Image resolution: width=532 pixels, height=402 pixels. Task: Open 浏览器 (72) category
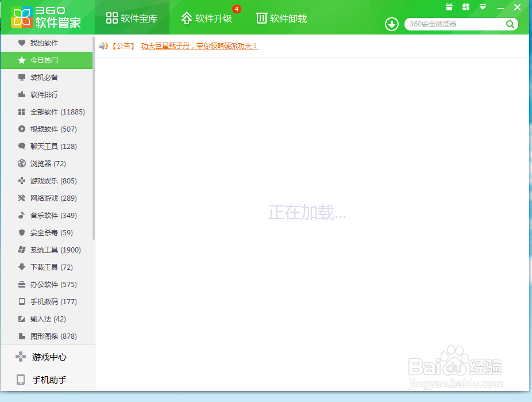click(x=47, y=164)
